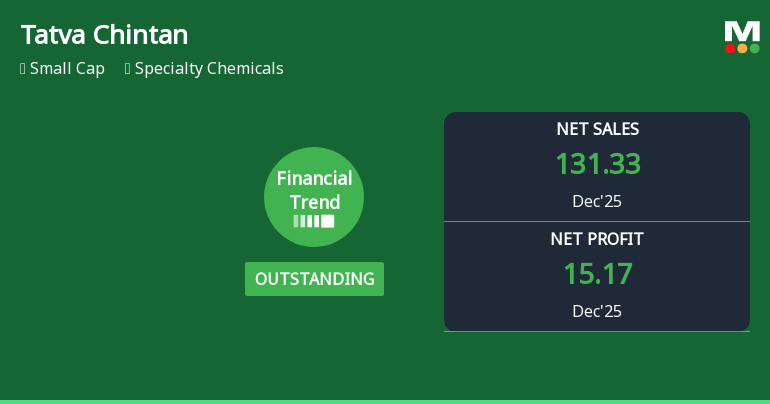Select the Specialty Chemicals label
This screenshot has width=770, height=404.
point(209,69)
